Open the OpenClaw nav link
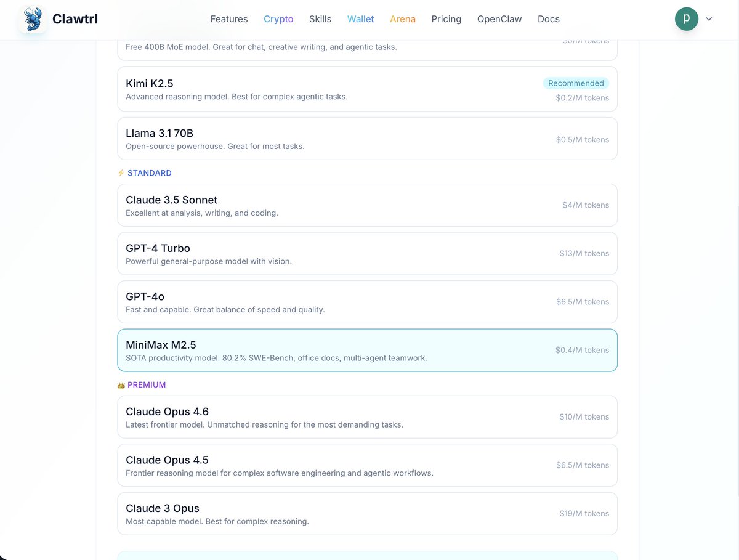Viewport: 739px width, 560px height. point(499,19)
